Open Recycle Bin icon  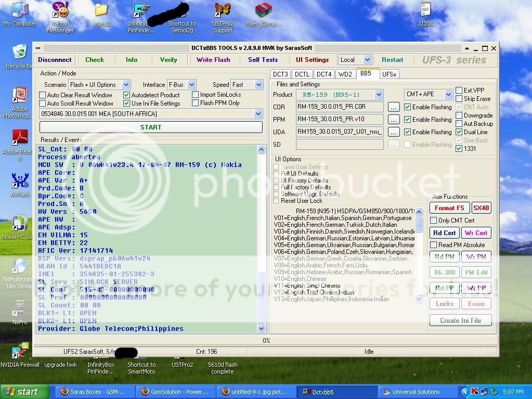19,56
